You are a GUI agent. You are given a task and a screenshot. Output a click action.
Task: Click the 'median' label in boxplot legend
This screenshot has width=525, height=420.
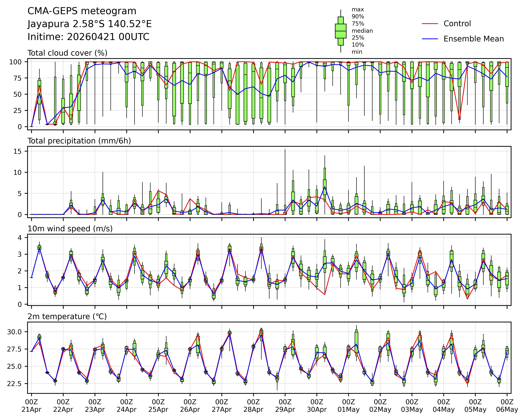point(362,31)
